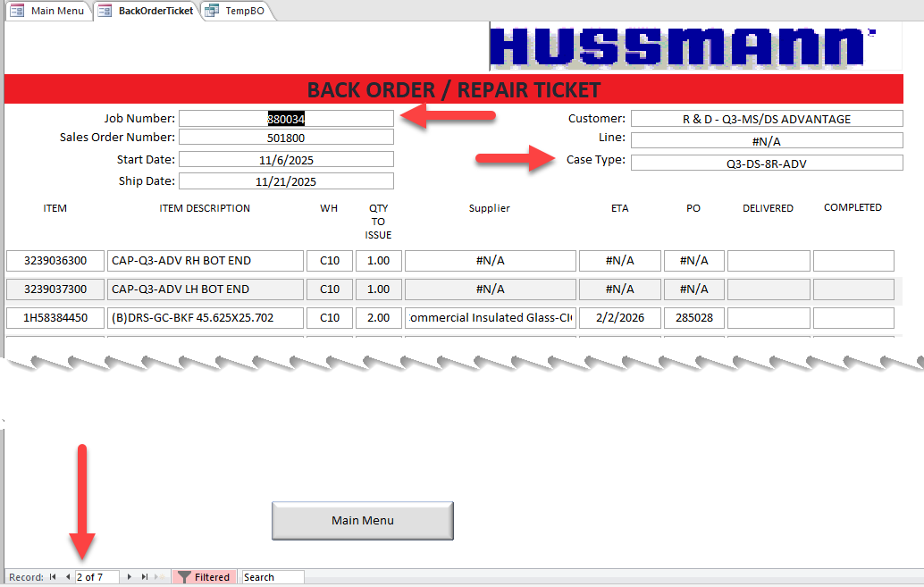The image size is (924, 587).
Task: Go to the first record
Action: coord(53,577)
